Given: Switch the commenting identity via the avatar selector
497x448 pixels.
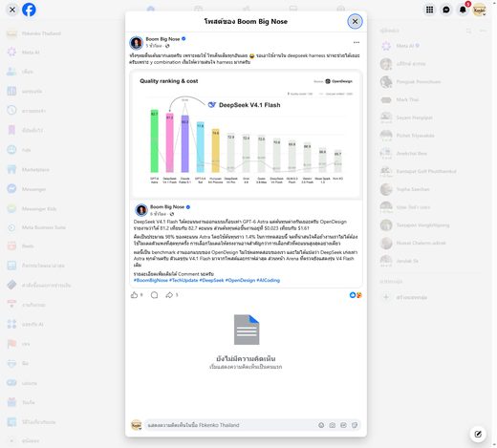Looking at the screenshot, I should 137,425.
